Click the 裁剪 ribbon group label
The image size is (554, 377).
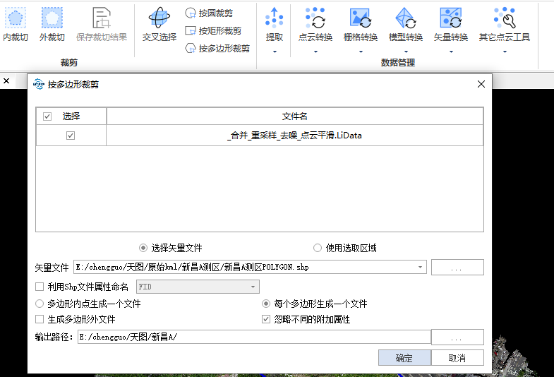(69, 63)
